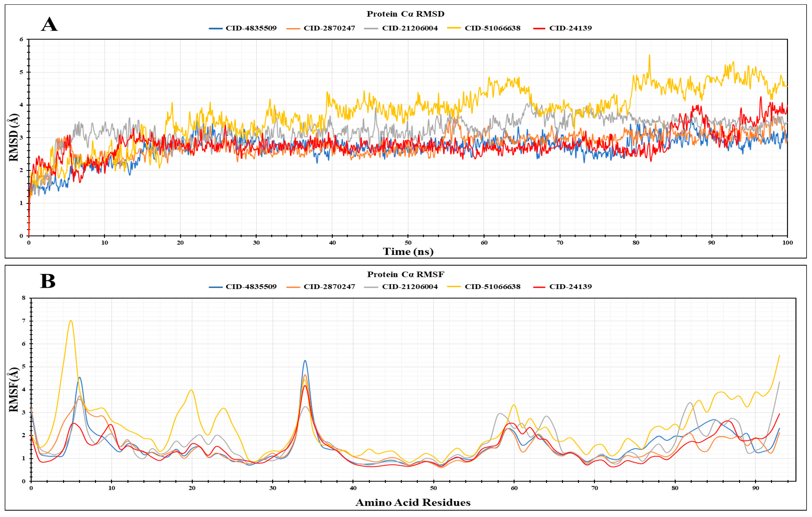Click the 100 tick label on Time axis

pyautogui.click(x=787, y=242)
